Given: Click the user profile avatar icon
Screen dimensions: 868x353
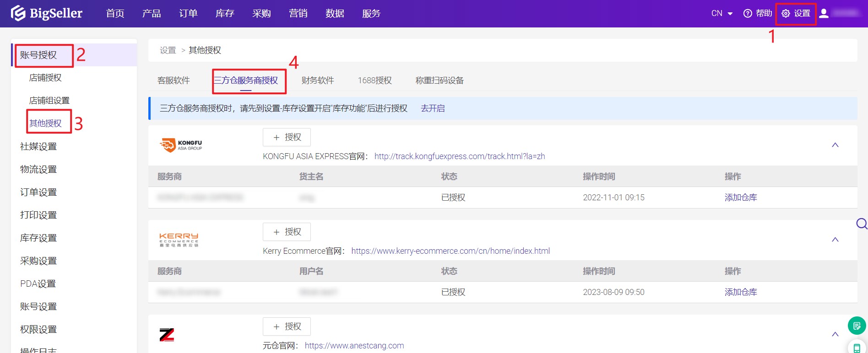Looking at the screenshot, I should (824, 13).
